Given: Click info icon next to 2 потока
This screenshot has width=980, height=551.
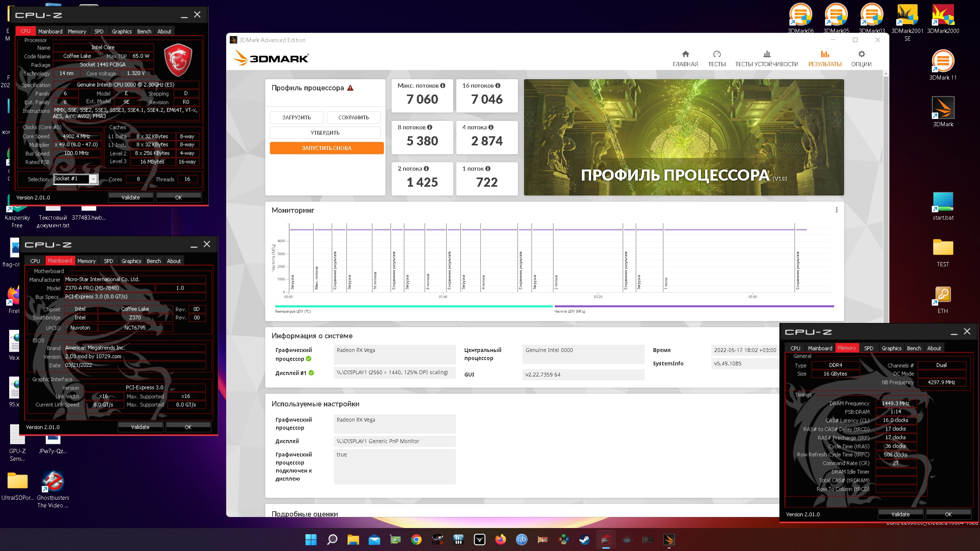Looking at the screenshot, I should tap(426, 169).
